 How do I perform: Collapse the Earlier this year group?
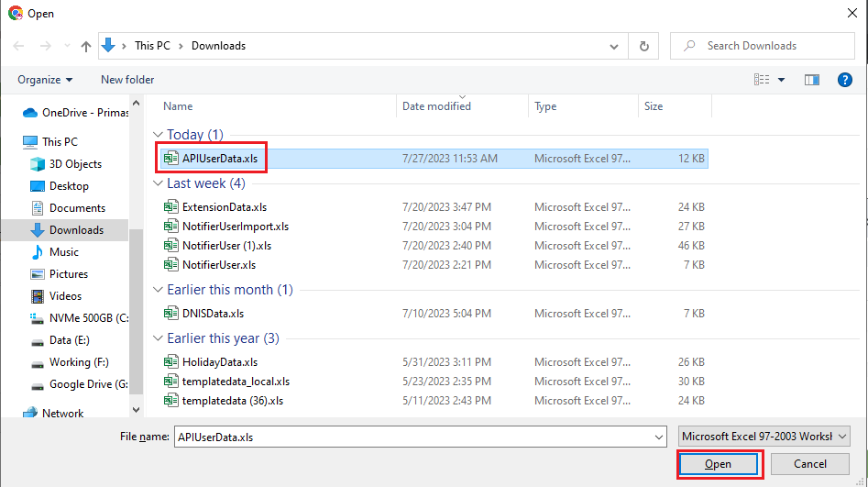[x=158, y=338]
